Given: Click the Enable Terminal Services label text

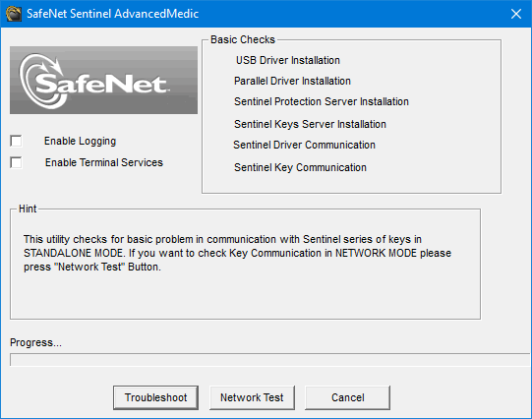Looking at the screenshot, I should coord(104,162).
